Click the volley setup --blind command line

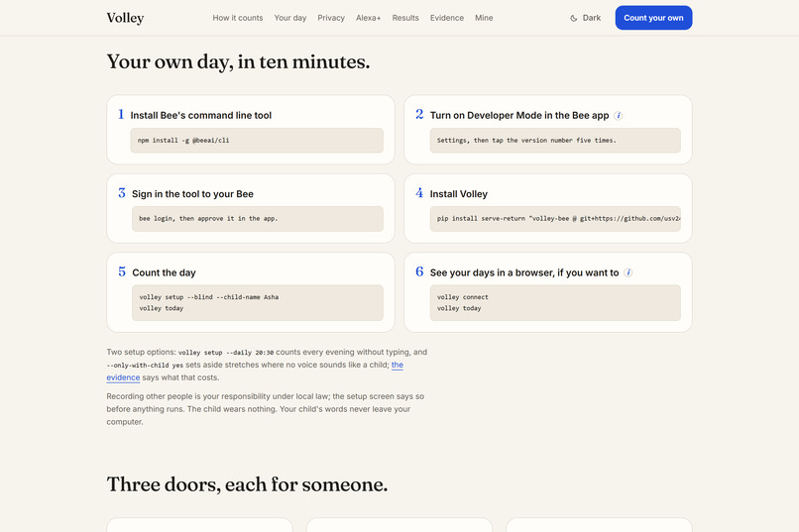[x=209, y=297]
